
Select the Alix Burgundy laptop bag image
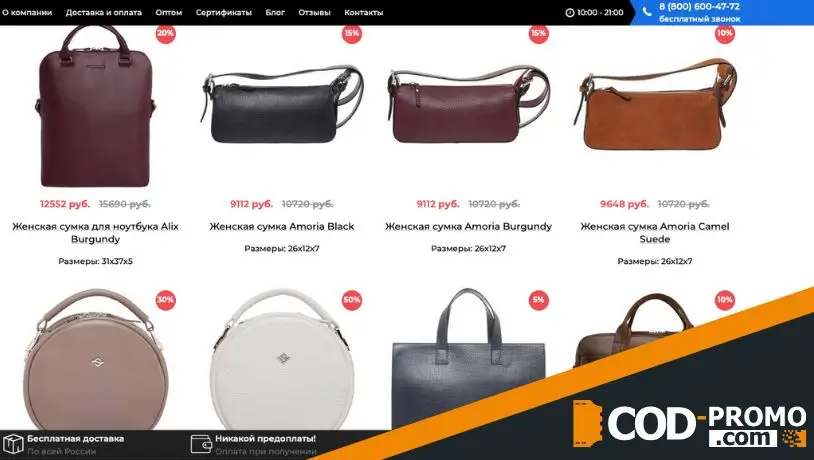click(96, 106)
